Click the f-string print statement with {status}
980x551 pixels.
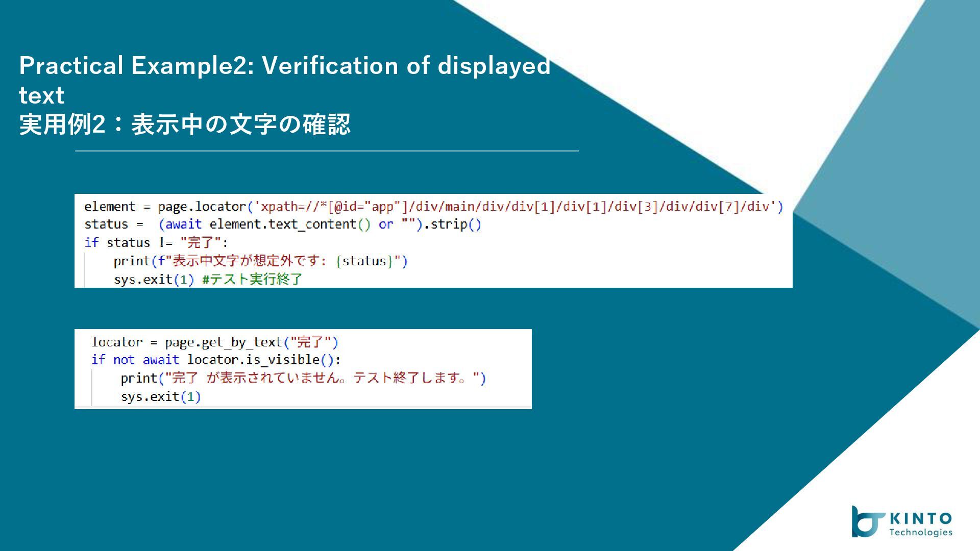[x=260, y=261]
